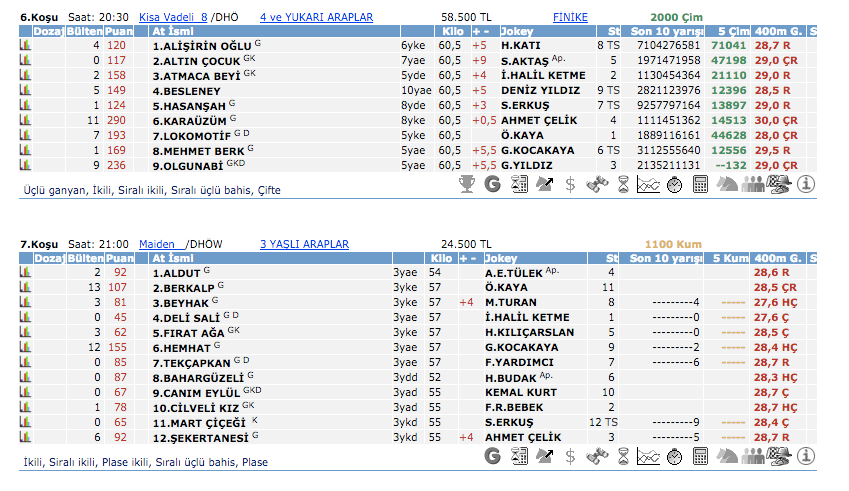This screenshot has width=849, height=491.
Task: Click bar chart icon next to HEMHAT
Action: click(x=25, y=348)
